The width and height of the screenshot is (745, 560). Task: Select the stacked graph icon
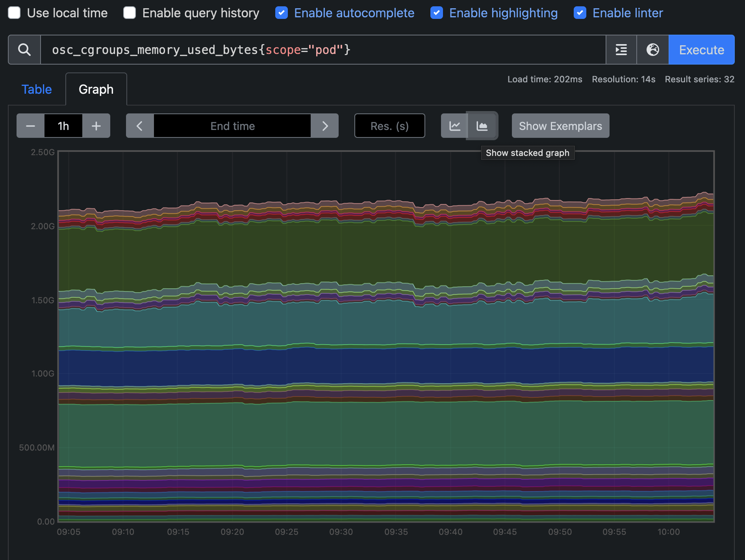(482, 126)
